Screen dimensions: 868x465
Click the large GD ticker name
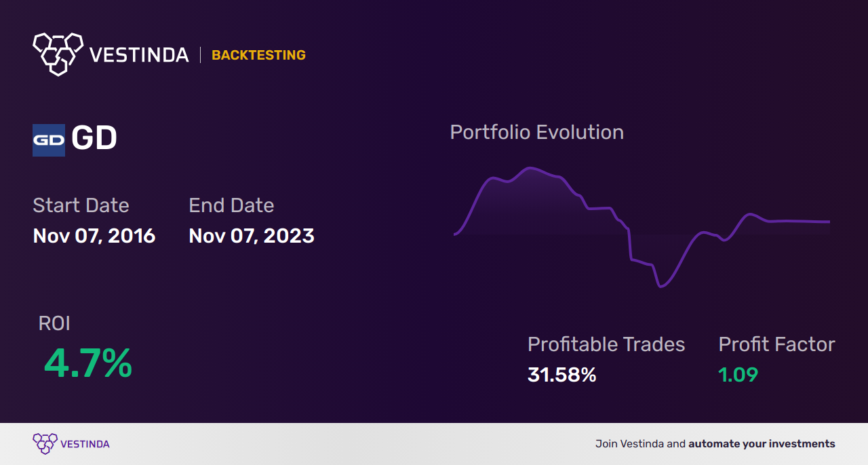point(94,139)
